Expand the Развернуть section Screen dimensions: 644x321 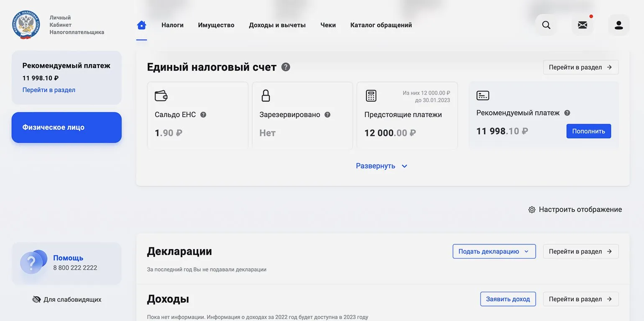point(381,166)
